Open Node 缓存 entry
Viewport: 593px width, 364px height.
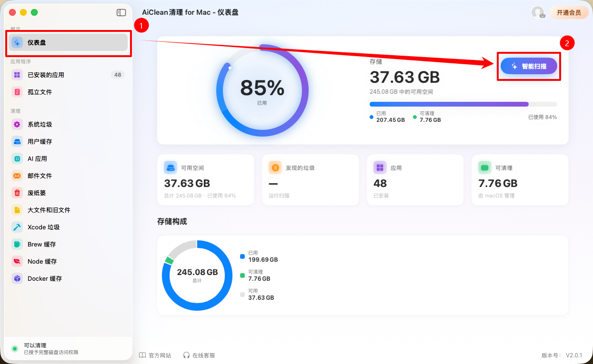(x=68, y=261)
